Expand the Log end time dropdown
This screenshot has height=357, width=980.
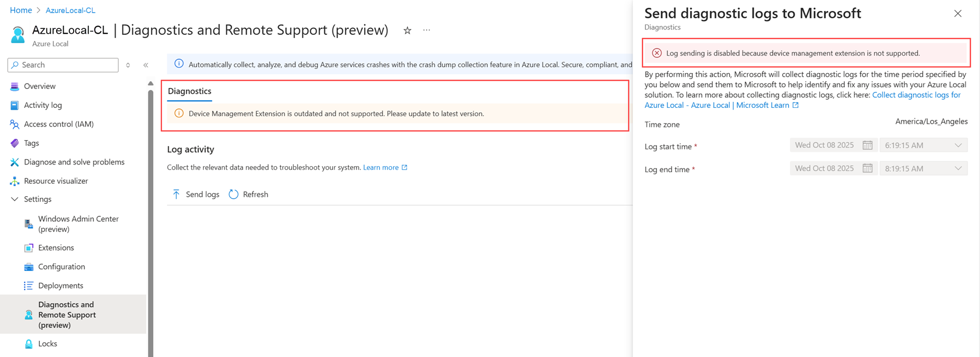[958, 168]
